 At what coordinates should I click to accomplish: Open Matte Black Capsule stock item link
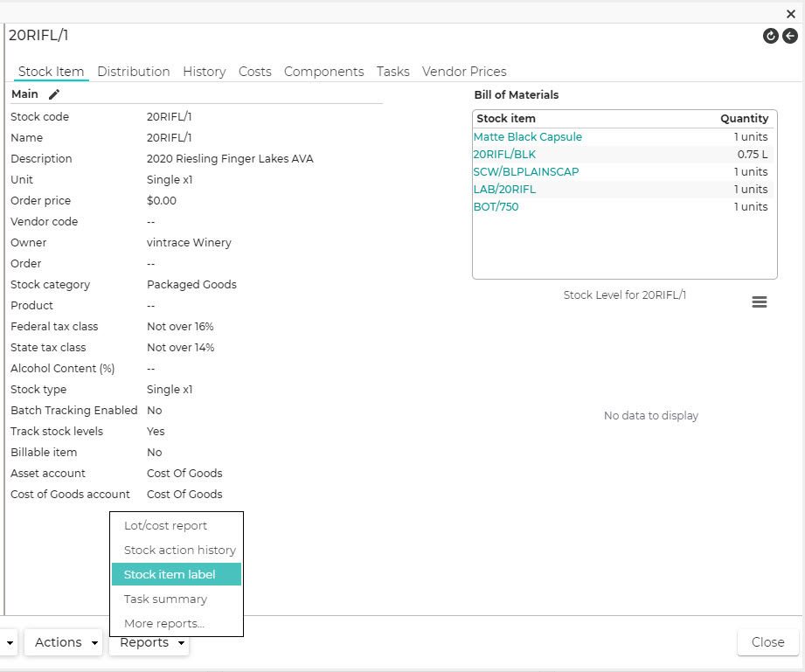(x=527, y=137)
